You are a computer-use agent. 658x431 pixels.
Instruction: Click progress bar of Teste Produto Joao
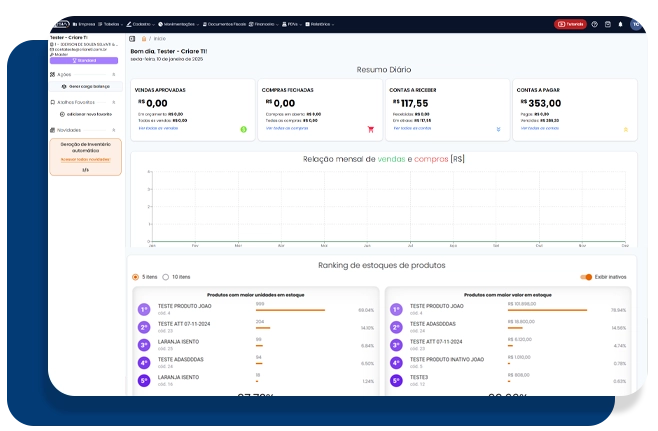(290, 310)
